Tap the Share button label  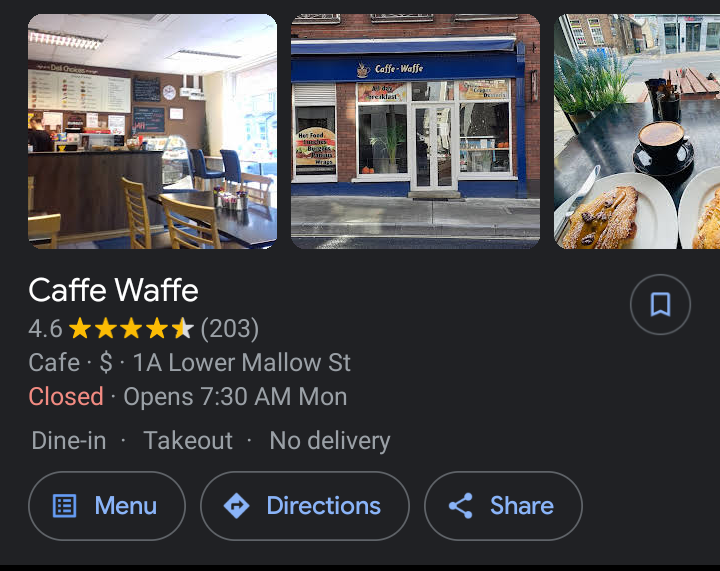point(522,506)
